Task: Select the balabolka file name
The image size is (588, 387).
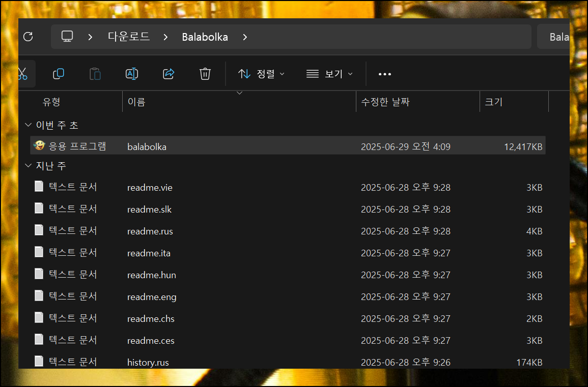Action: [x=147, y=146]
